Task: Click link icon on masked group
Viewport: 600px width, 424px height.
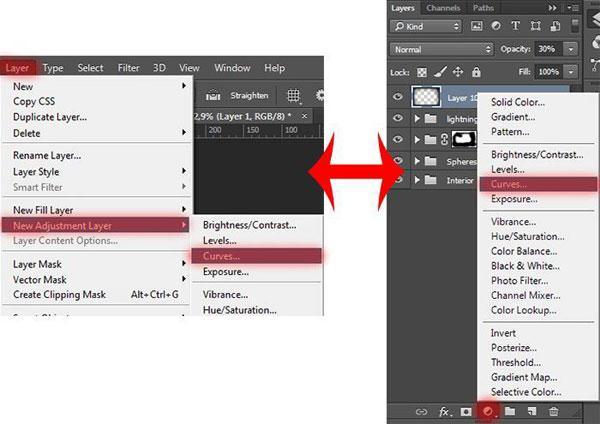Action: 444,139
